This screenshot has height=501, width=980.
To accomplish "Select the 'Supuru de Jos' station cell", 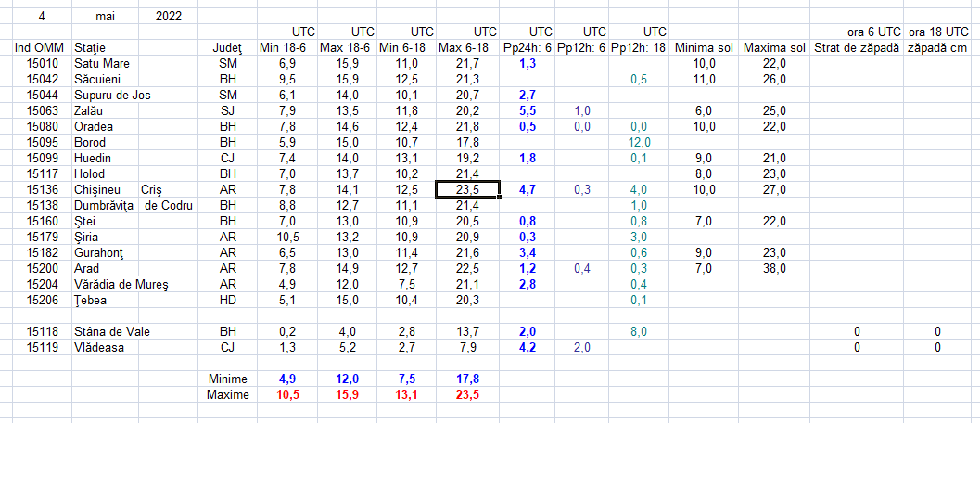I will pos(112,95).
